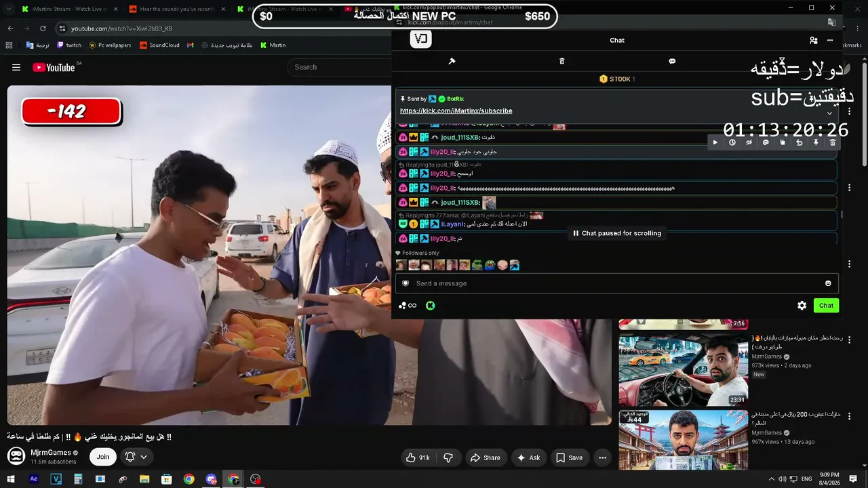Image resolution: width=868 pixels, height=488 pixels.
Task: Open more actions menu under video
Action: click(x=602, y=457)
